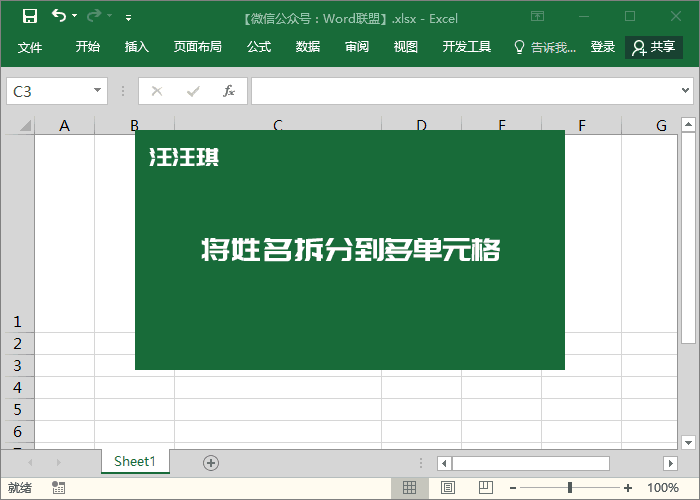Click the zoom in plus button
This screenshot has width=700, height=500.
tap(628, 488)
